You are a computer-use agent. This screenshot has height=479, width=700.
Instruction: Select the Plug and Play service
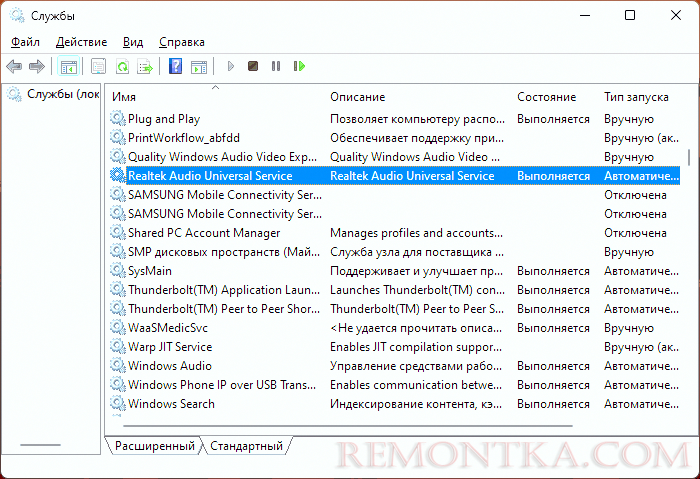click(164, 119)
